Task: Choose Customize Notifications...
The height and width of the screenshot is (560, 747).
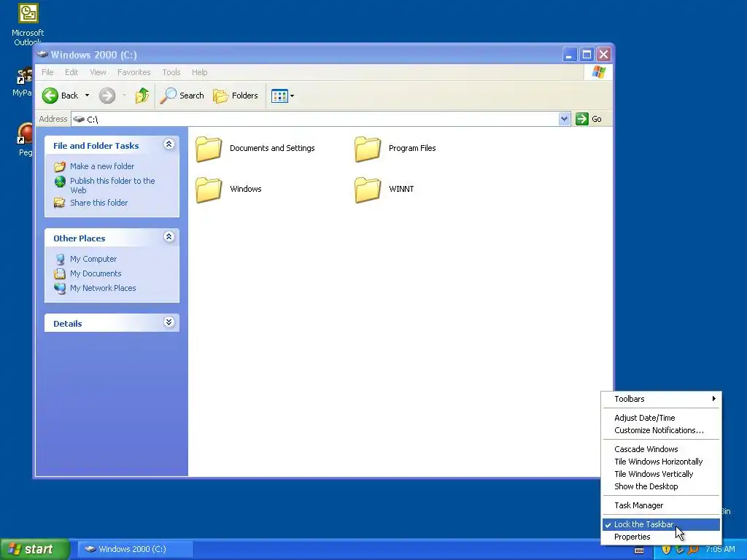Action: [661, 430]
